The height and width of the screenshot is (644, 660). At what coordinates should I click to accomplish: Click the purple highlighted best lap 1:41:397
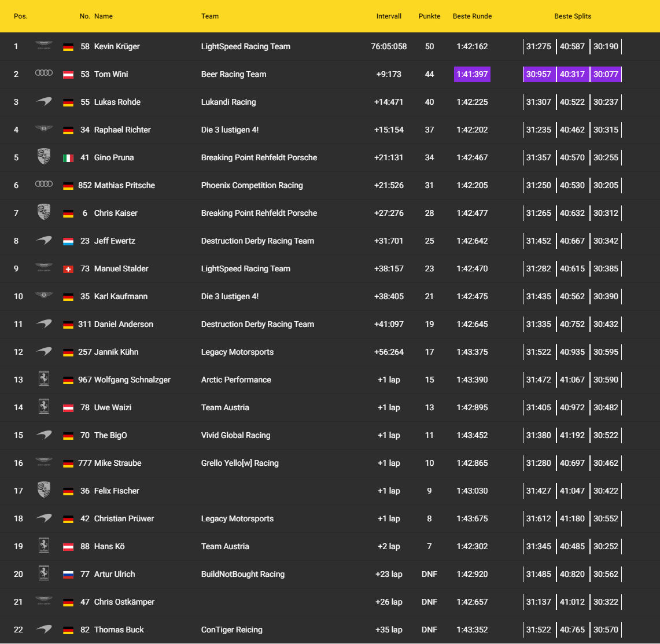(472, 74)
